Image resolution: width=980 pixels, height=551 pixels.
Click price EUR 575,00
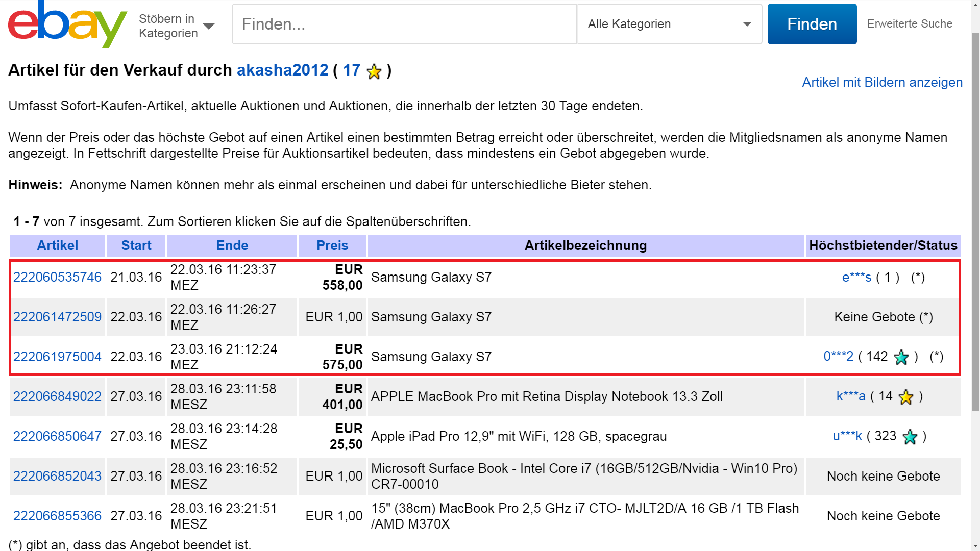[342, 357]
